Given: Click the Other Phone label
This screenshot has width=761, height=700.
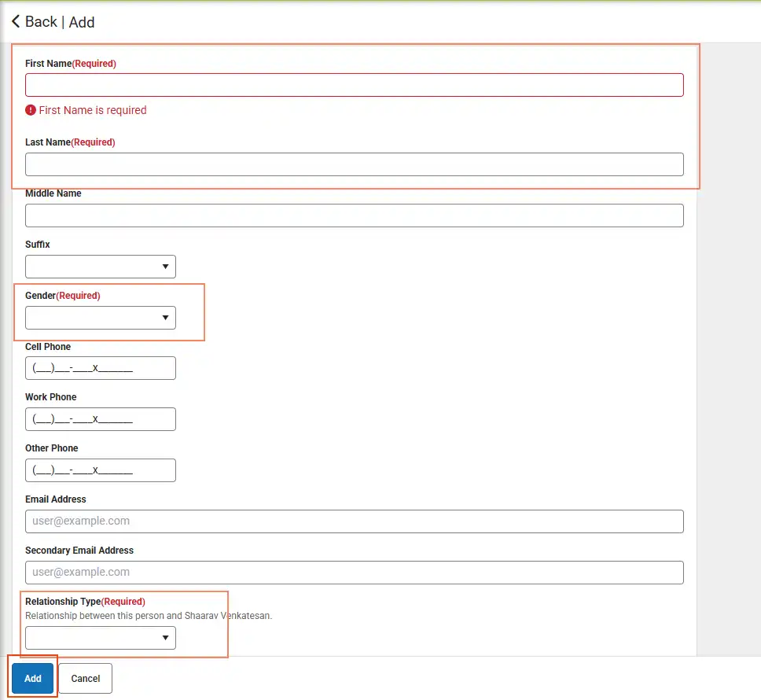Looking at the screenshot, I should pos(51,448).
